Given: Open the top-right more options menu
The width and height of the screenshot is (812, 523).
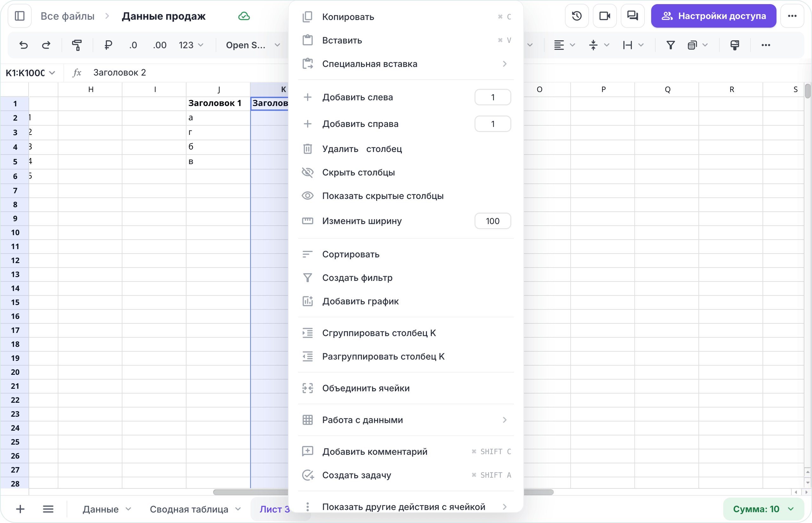Looking at the screenshot, I should [x=792, y=16].
